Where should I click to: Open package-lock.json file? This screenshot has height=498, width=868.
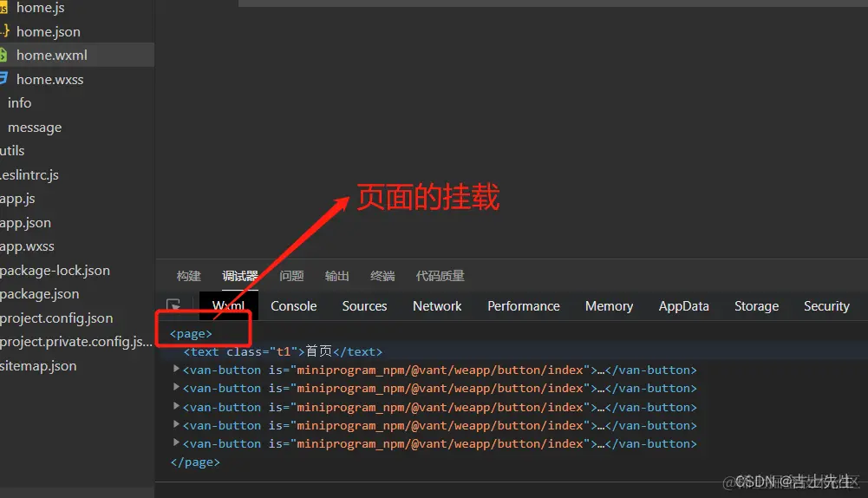[55, 271]
